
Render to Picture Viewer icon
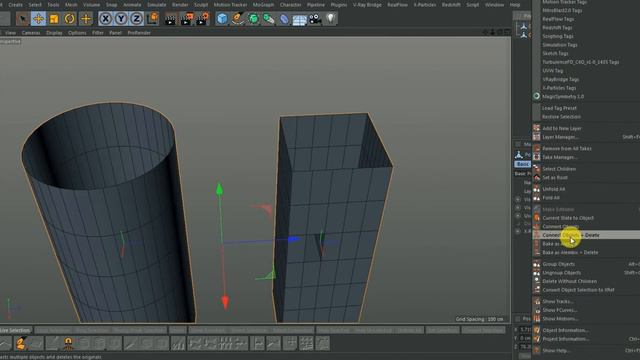pos(187,19)
